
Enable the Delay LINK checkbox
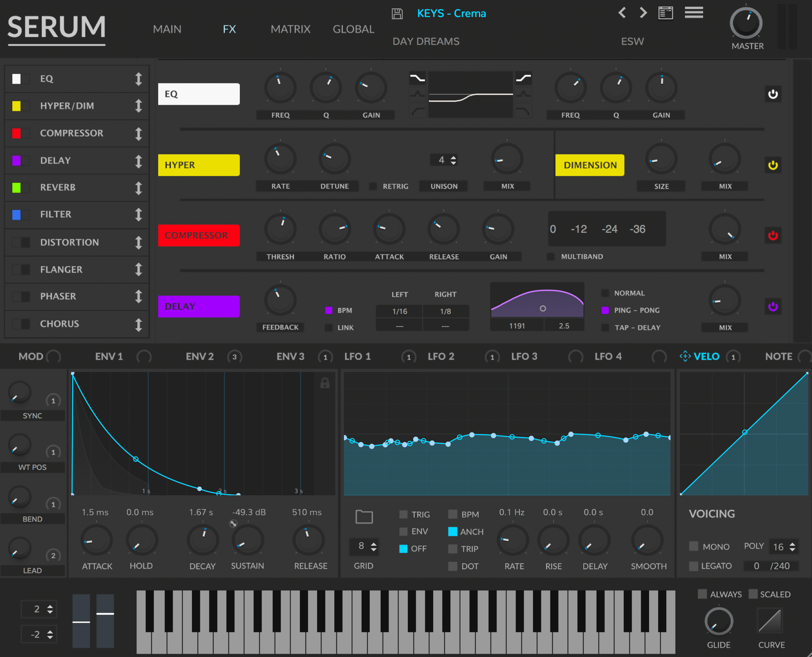point(329,328)
